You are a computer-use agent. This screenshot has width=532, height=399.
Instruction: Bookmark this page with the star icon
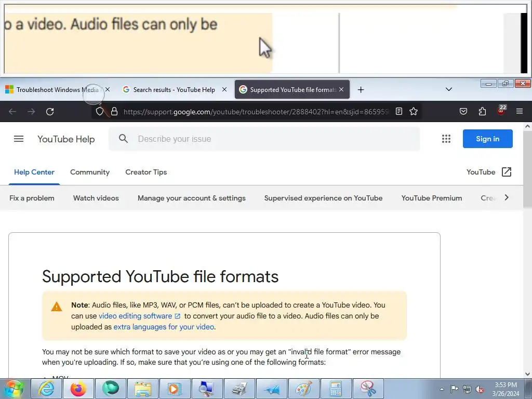413,111
